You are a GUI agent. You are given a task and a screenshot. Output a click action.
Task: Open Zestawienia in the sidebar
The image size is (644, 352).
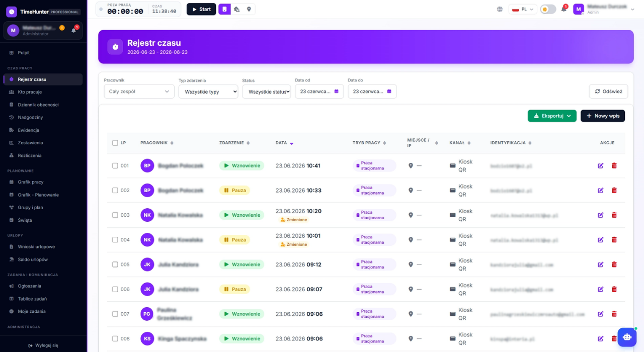[43, 143]
